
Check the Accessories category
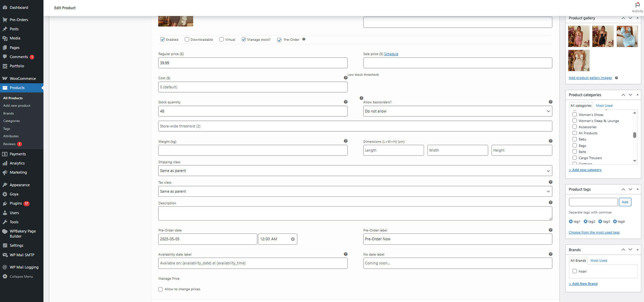tap(575, 127)
